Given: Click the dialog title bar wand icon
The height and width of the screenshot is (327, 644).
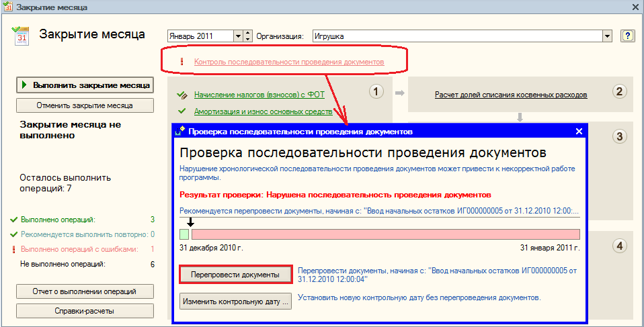Looking at the screenshot, I should coord(180,132).
